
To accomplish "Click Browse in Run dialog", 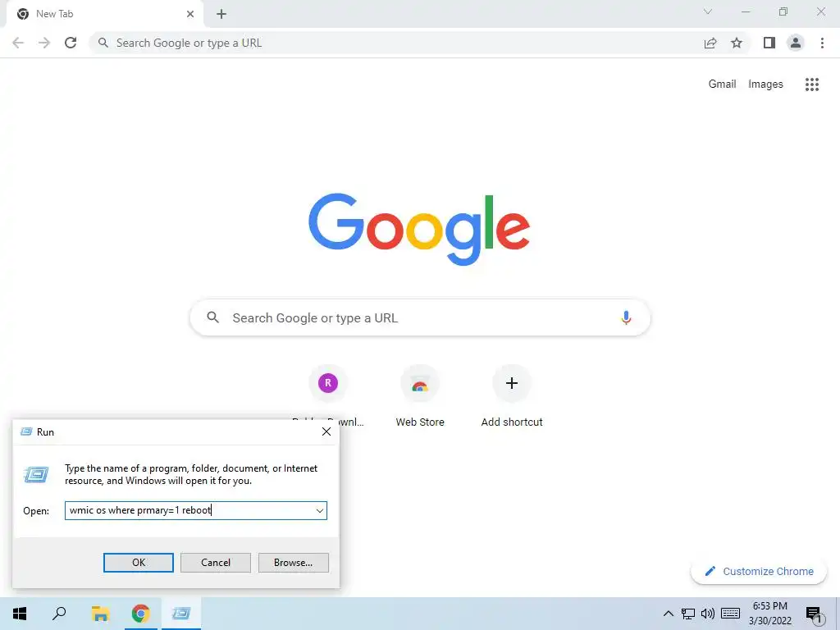I will tap(293, 563).
